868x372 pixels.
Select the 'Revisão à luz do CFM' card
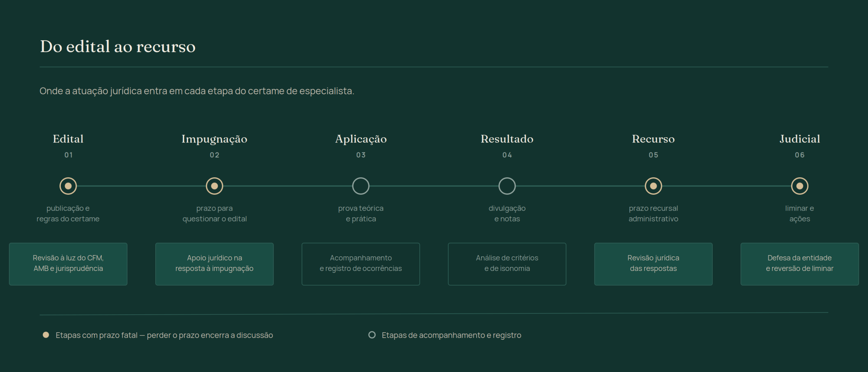point(68,264)
